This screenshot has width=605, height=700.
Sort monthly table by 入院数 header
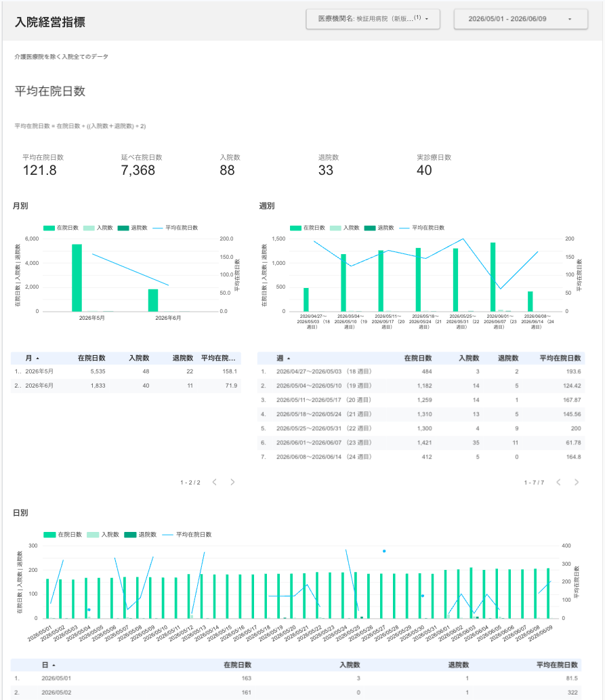[139, 358]
